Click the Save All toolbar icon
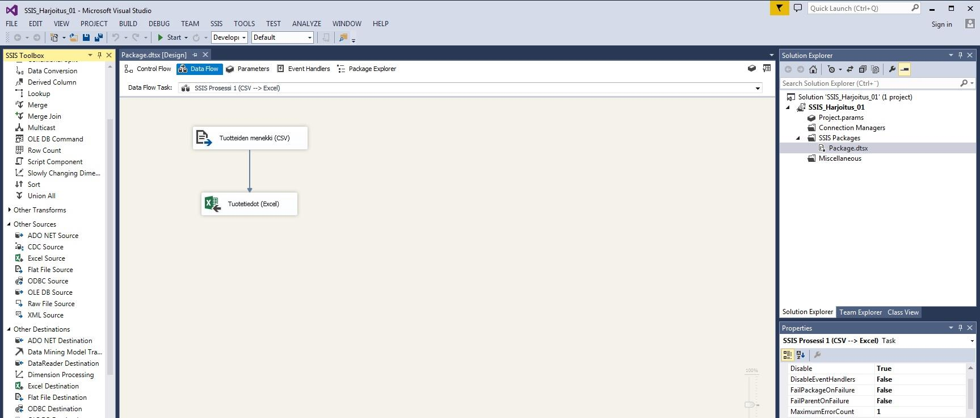Screen dimensions: 980x418 point(99,37)
